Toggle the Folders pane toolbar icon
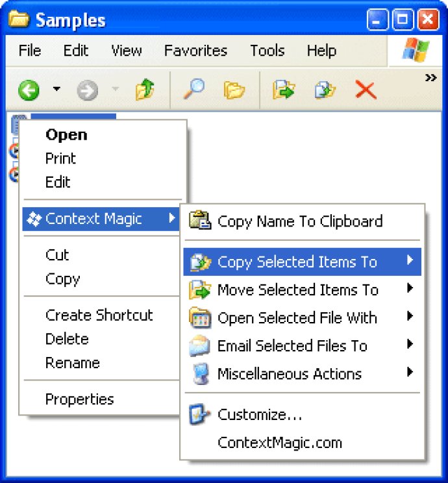Image resolution: width=448 pixels, height=483 pixels. coord(234,90)
